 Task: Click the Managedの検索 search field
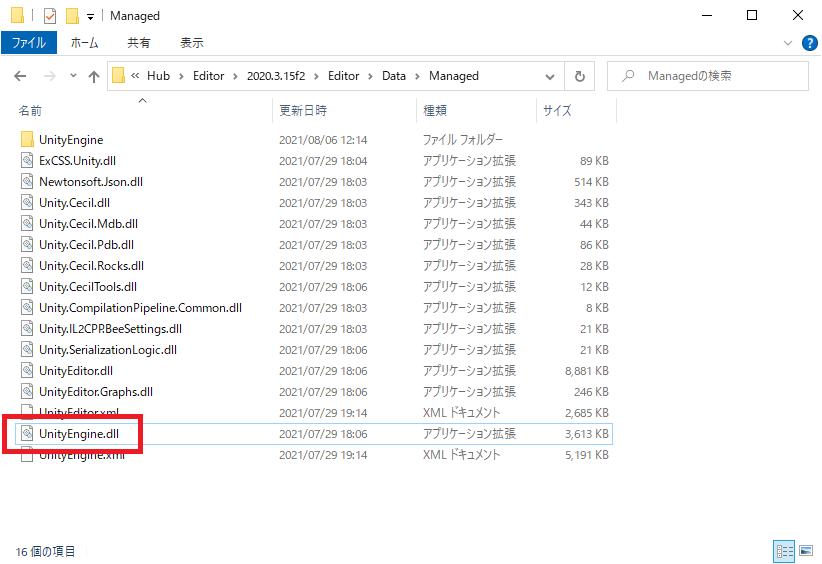[708, 76]
